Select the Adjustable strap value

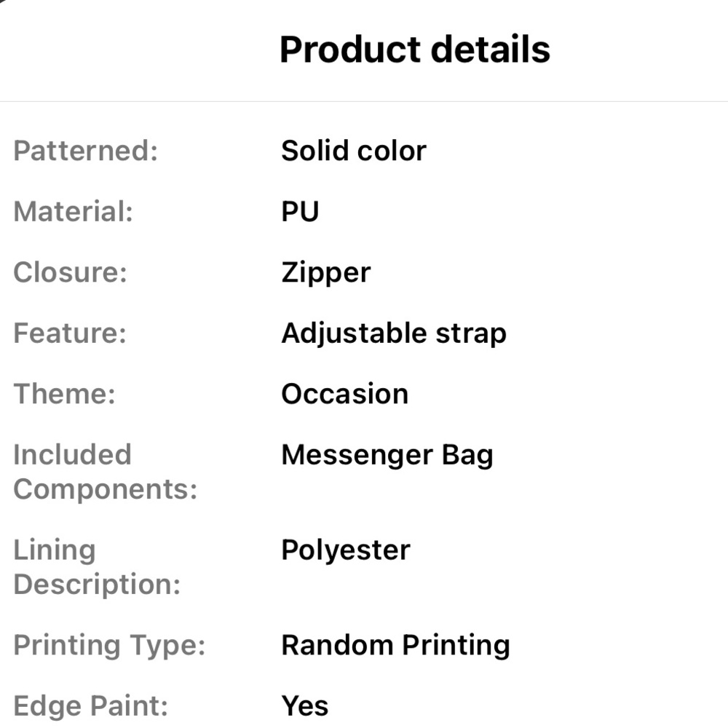394,334
